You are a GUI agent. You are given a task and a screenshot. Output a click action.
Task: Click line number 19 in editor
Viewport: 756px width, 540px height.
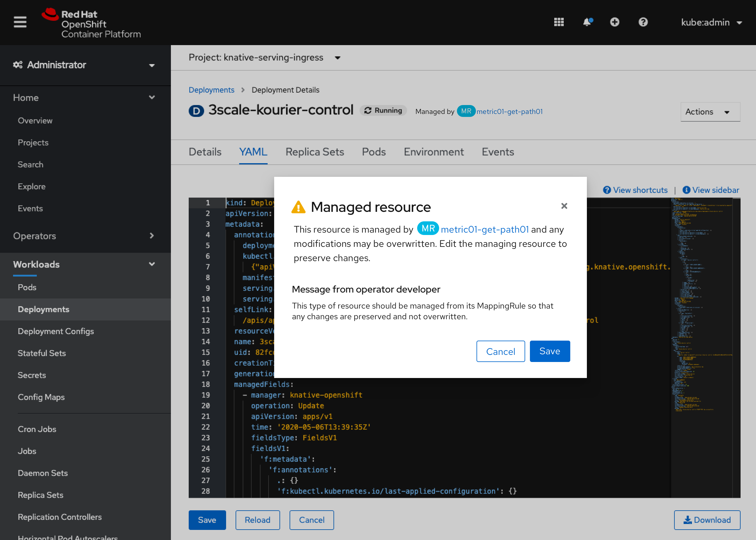pyautogui.click(x=205, y=395)
